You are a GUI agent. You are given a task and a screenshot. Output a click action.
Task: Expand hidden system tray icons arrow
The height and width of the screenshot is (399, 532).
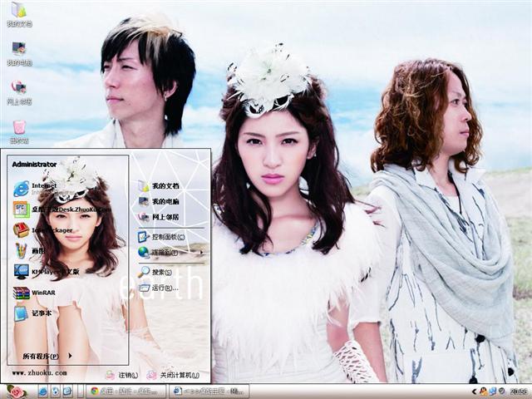tap(475, 392)
